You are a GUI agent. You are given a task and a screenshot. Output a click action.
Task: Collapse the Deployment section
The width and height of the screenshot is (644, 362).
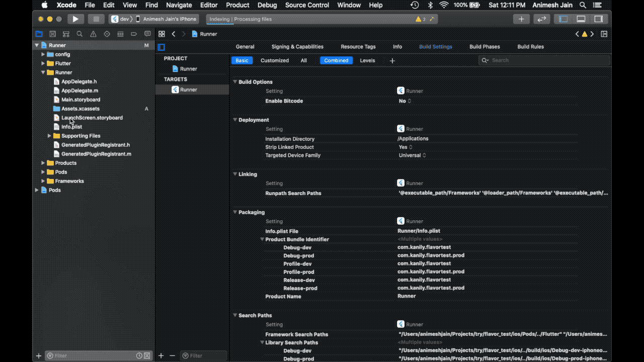click(x=235, y=120)
